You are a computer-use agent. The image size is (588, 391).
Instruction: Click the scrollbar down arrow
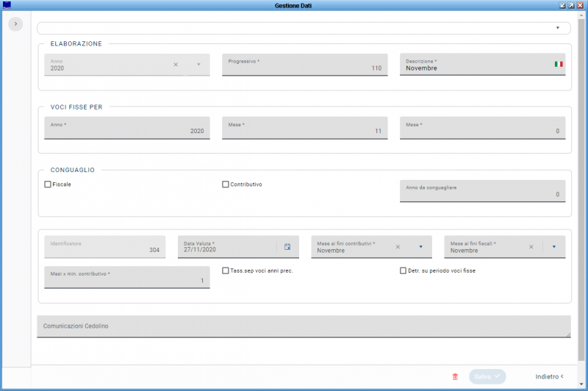[x=581, y=384]
